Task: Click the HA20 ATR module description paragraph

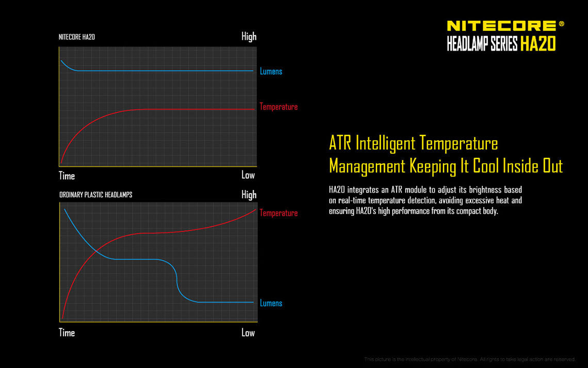Action: [426, 200]
